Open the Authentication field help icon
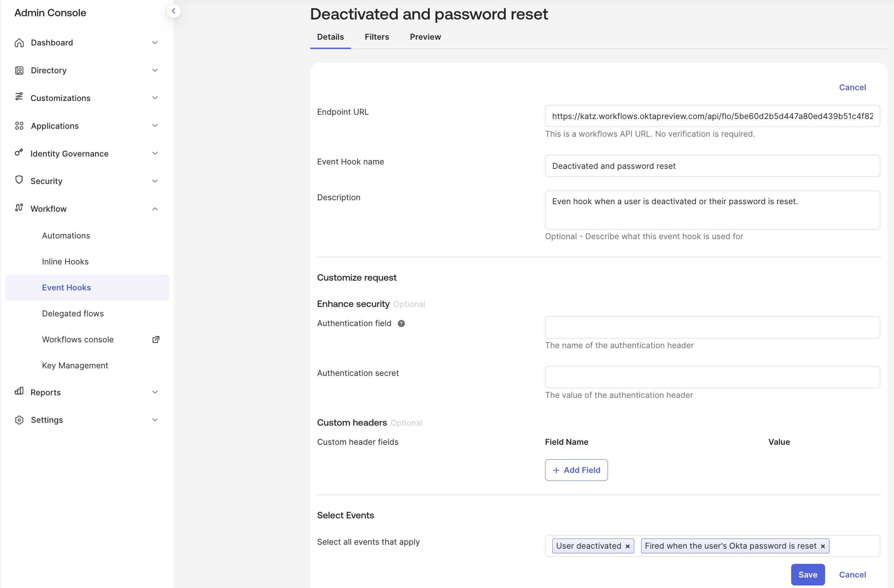The height and width of the screenshot is (588, 894). click(x=401, y=323)
